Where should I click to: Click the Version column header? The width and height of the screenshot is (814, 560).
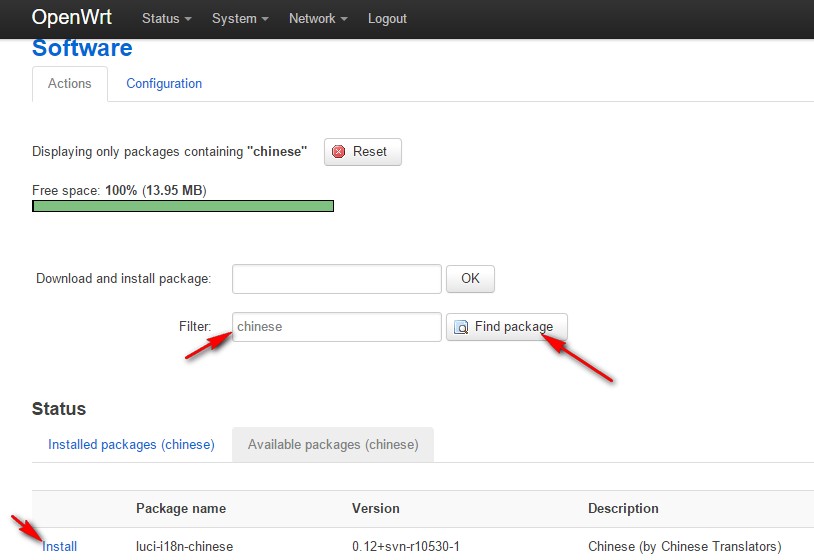[375, 509]
